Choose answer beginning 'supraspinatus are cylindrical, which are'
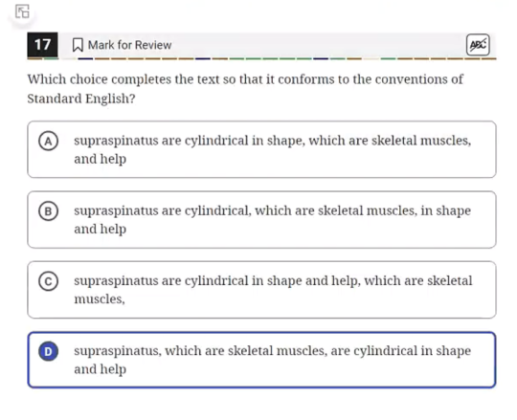 261,220
